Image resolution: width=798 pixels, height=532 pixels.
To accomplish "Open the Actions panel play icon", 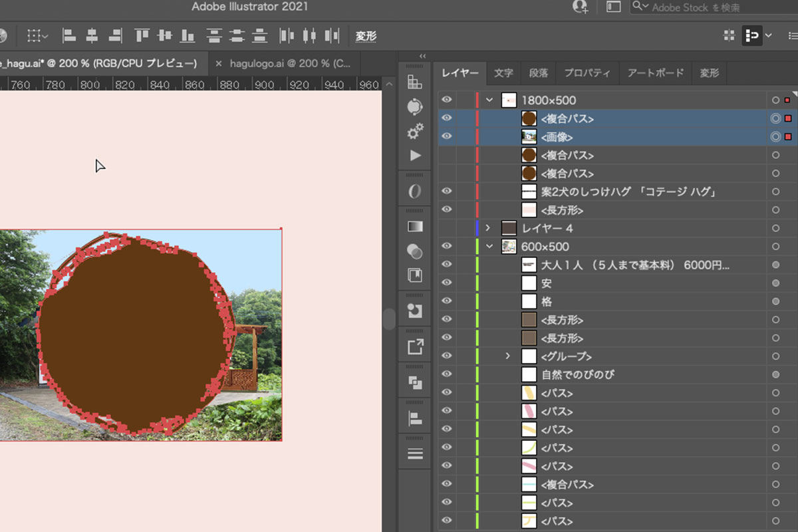I will (415, 156).
